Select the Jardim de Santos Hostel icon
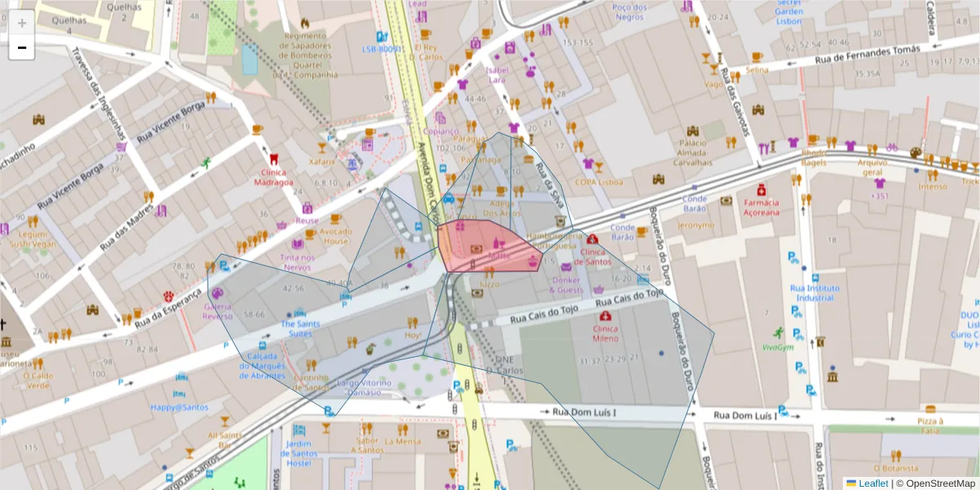This screenshot has width=980, height=490. coord(299,430)
